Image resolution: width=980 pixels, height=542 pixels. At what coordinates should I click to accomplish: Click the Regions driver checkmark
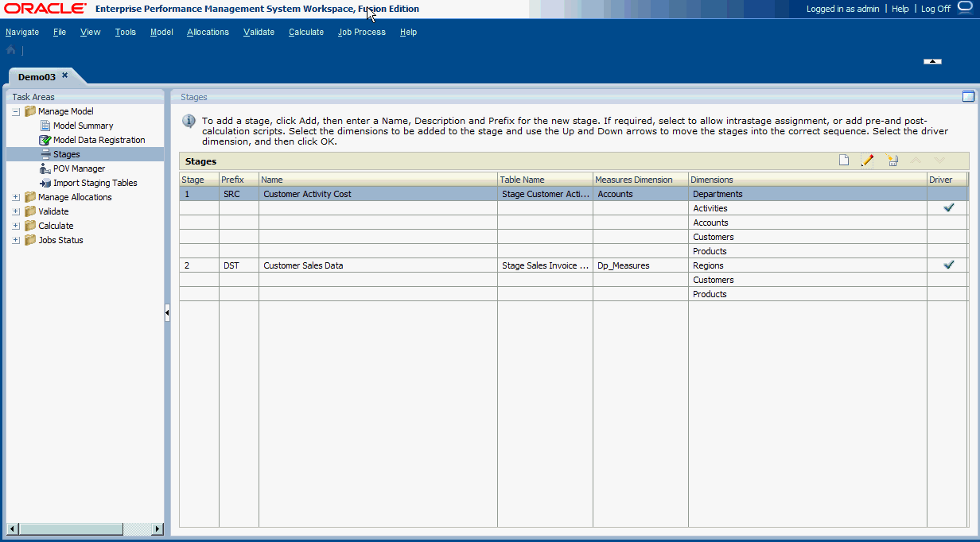[x=948, y=265]
